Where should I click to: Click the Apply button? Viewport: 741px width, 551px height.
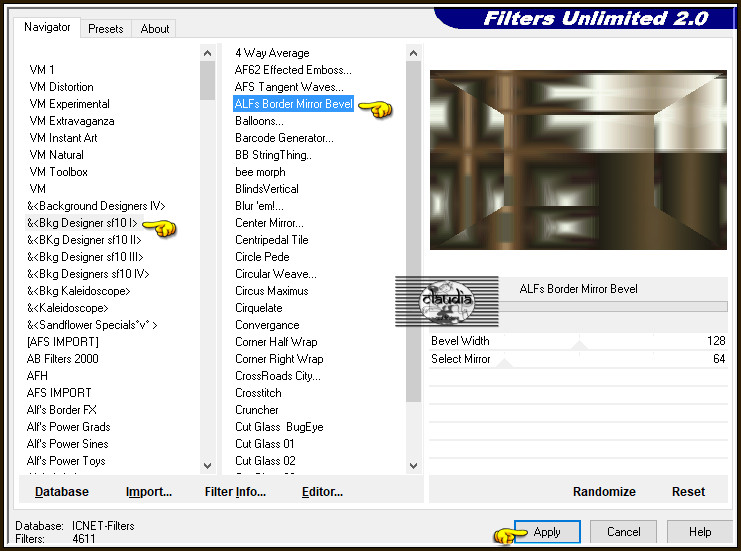tap(547, 532)
